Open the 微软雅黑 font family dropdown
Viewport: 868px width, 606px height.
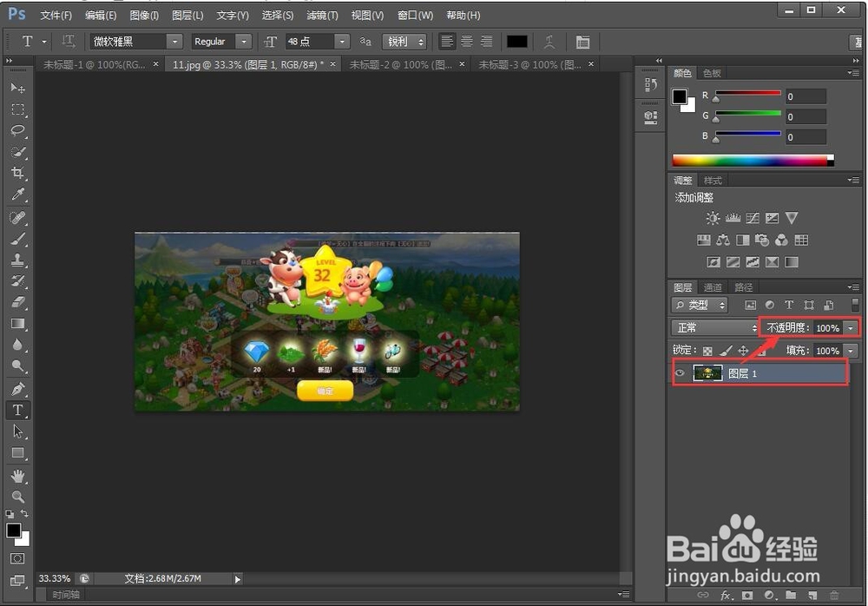tap(174, 42)
